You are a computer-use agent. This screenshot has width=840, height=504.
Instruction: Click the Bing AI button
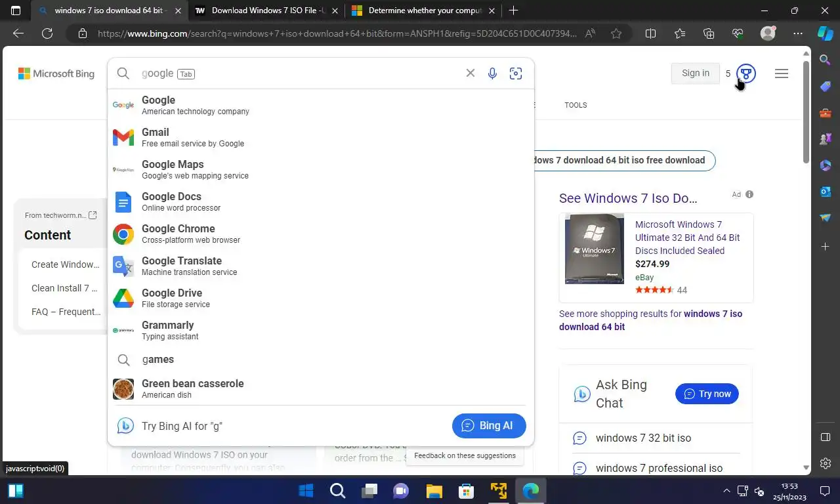(489, 425)
